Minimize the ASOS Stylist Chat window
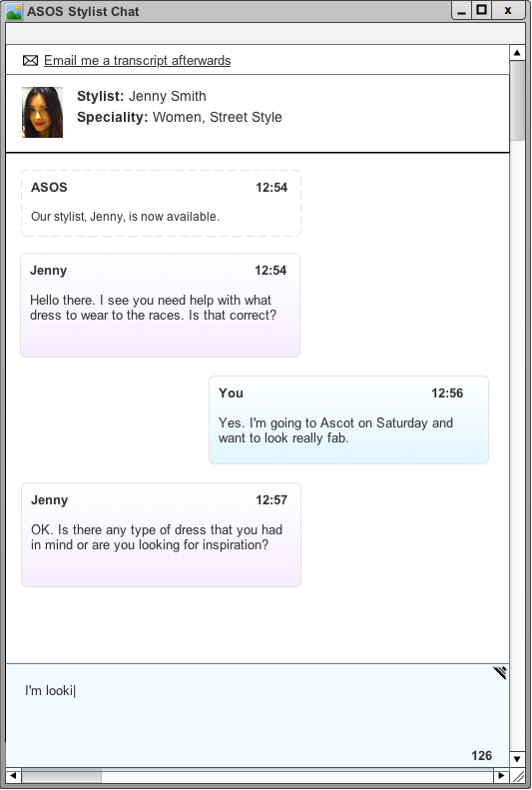532x790 pixels. pos(461,11)
